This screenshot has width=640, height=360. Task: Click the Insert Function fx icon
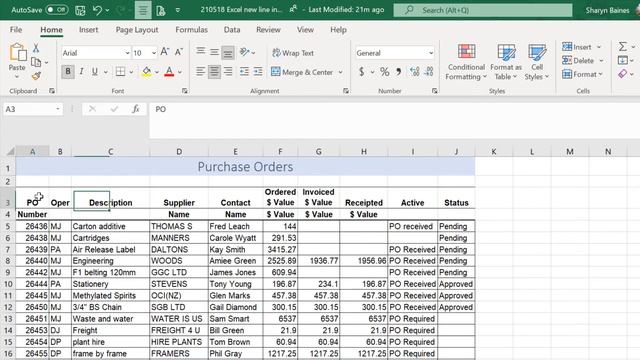tap(136, 109)
